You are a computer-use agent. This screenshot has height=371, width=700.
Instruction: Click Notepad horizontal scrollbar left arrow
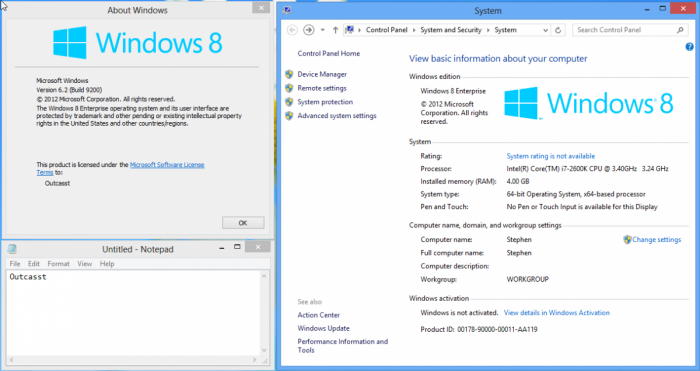coord(11,360)
